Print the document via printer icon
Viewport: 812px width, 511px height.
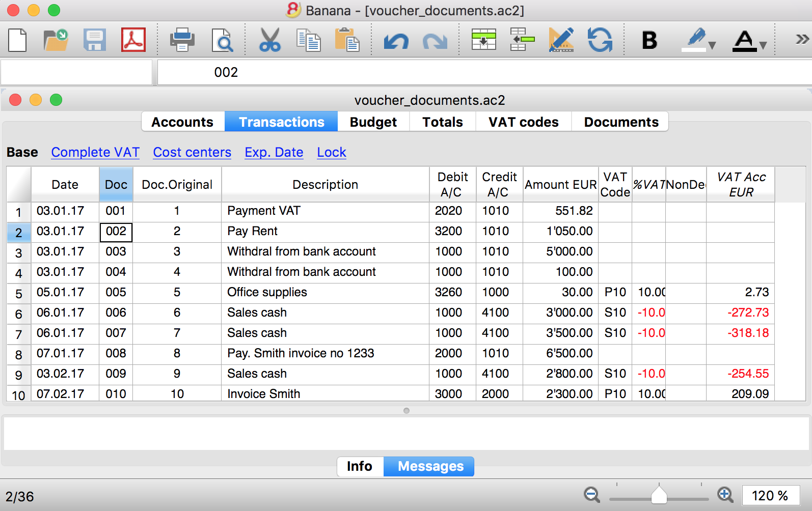(182, 40)
